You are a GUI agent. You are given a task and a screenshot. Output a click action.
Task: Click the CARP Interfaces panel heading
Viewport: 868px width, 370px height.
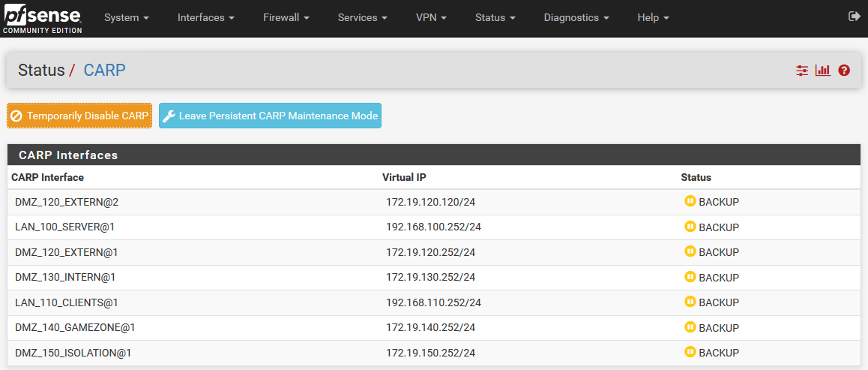(68, 155)
